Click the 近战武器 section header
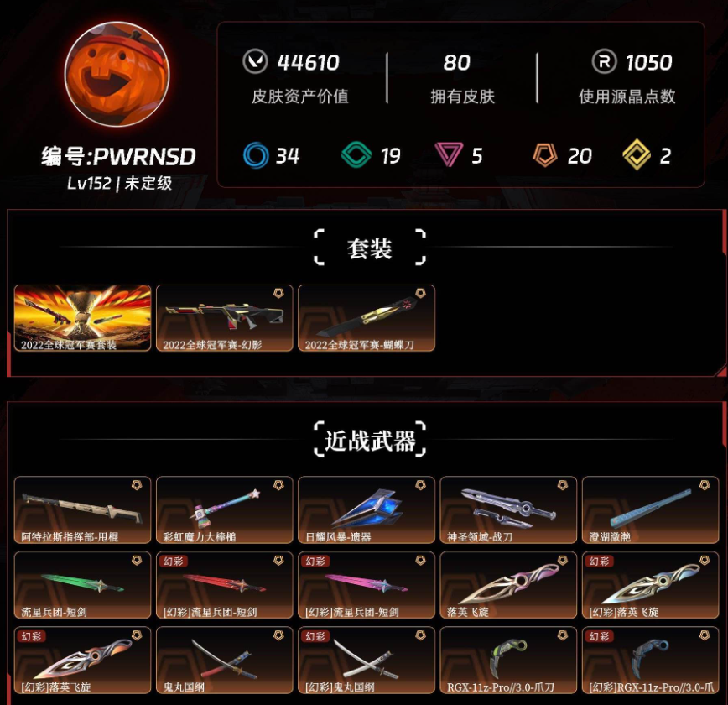 [370, 440]
